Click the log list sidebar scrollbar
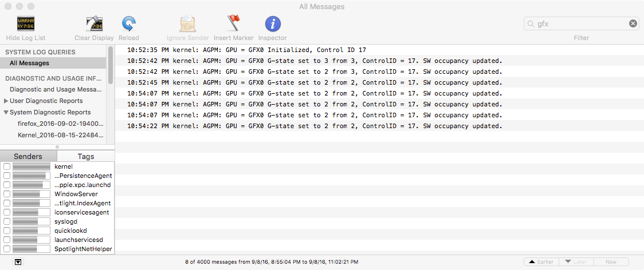This screenshot has width=644, height=270. click(x=111, y=65)
